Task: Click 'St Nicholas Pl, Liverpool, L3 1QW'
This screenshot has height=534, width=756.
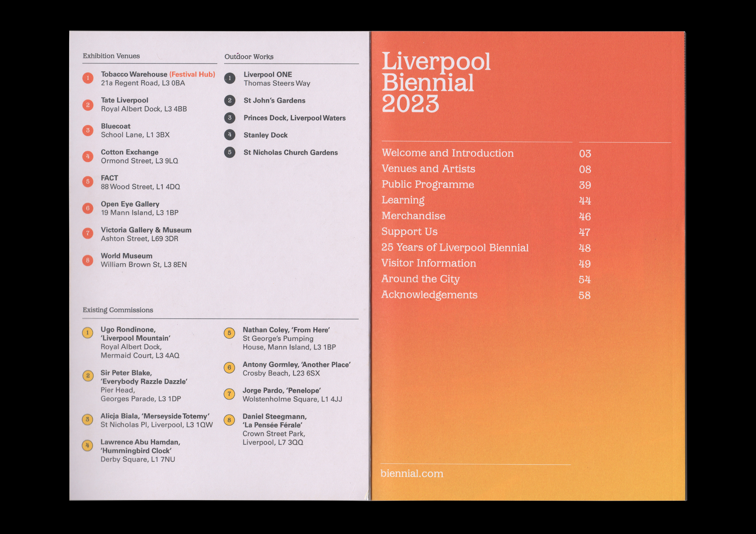Action: point(156,425)
